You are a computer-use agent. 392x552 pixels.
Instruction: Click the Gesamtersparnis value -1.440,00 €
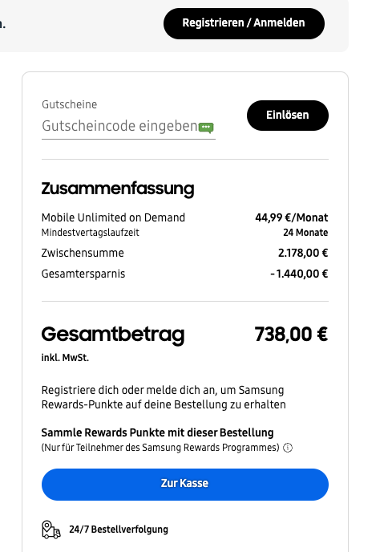pyautogui.click(x=299, y=274)
